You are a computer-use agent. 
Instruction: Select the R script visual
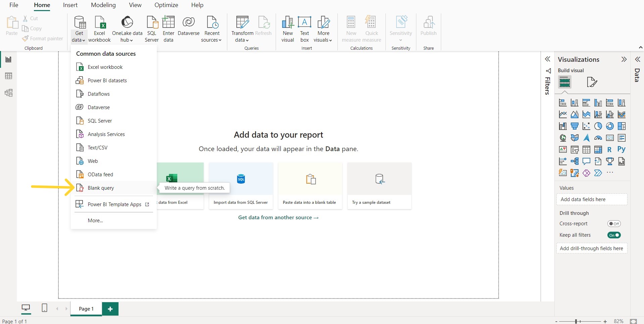pyautogui.click(x=610, y=149)
